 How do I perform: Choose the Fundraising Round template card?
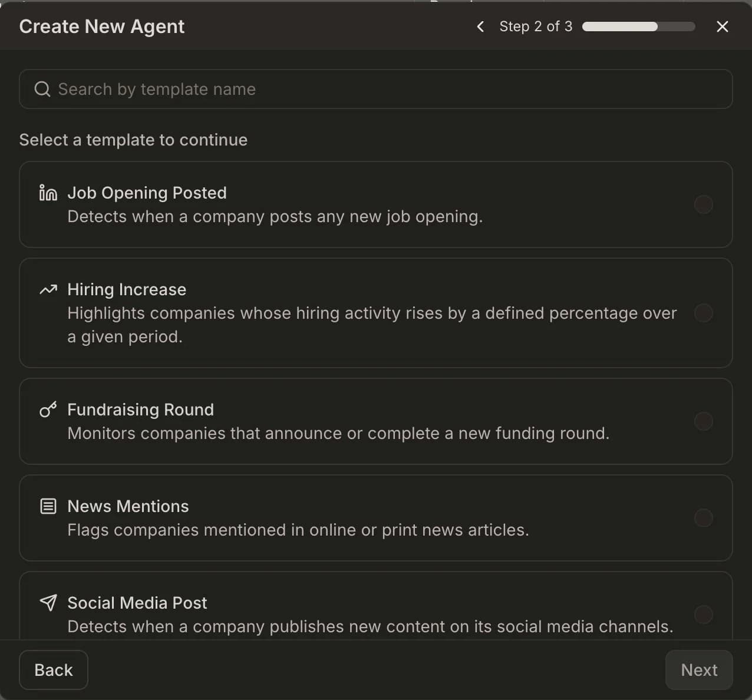point(376,421)
